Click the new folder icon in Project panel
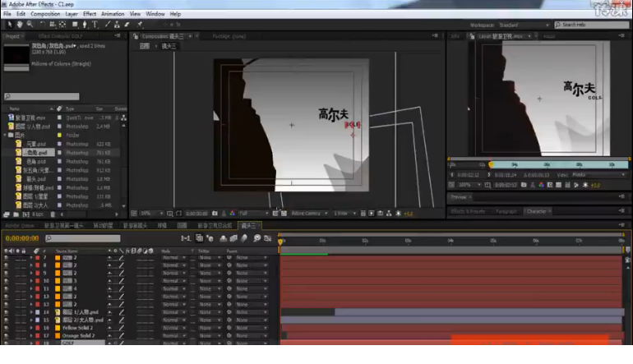This screenshot has width=633, height=364. [x=16, y=214]
